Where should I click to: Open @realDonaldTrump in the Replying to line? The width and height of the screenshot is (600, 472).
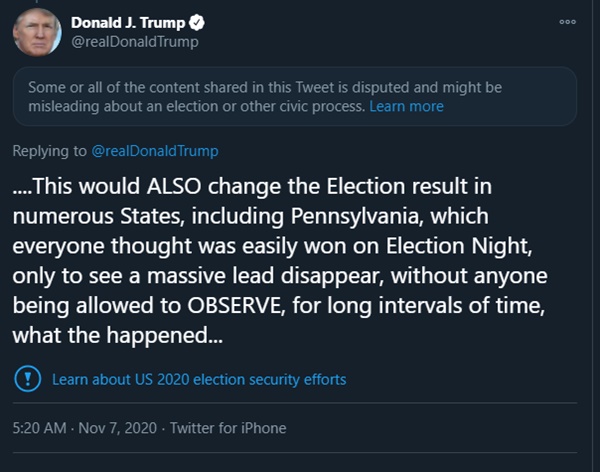click(155, 151)
